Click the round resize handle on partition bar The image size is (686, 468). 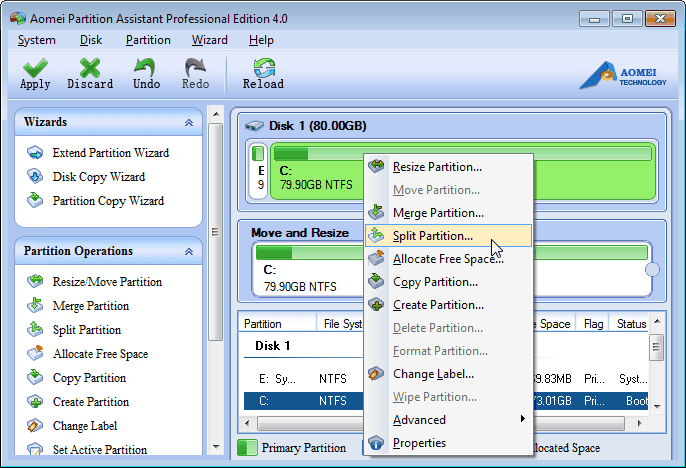click(x=652, y=269)
